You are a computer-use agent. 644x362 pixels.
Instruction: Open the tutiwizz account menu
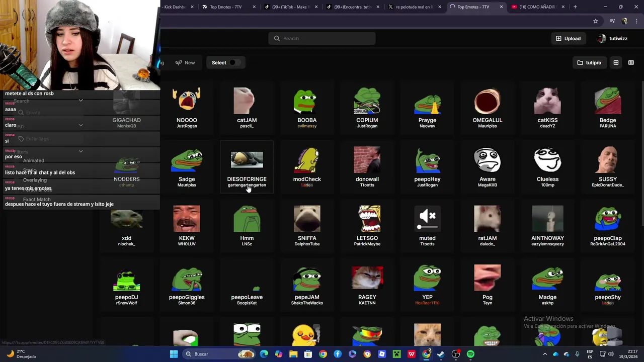(x=612, y=38)
